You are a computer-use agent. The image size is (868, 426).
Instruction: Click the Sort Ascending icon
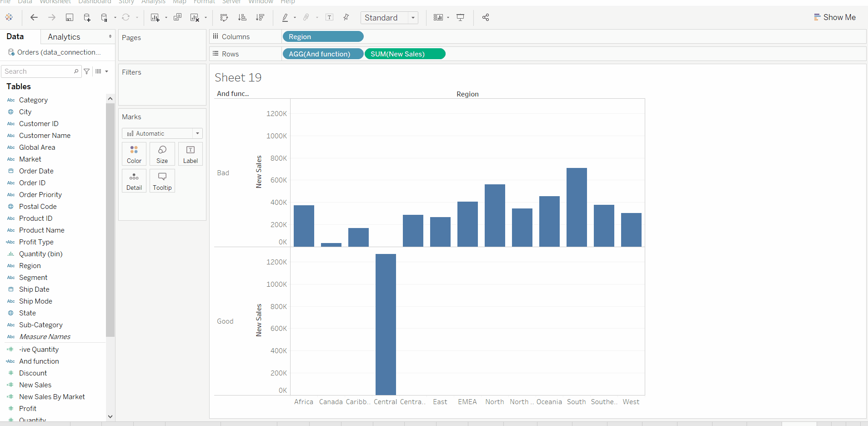(x=243, y=17)
